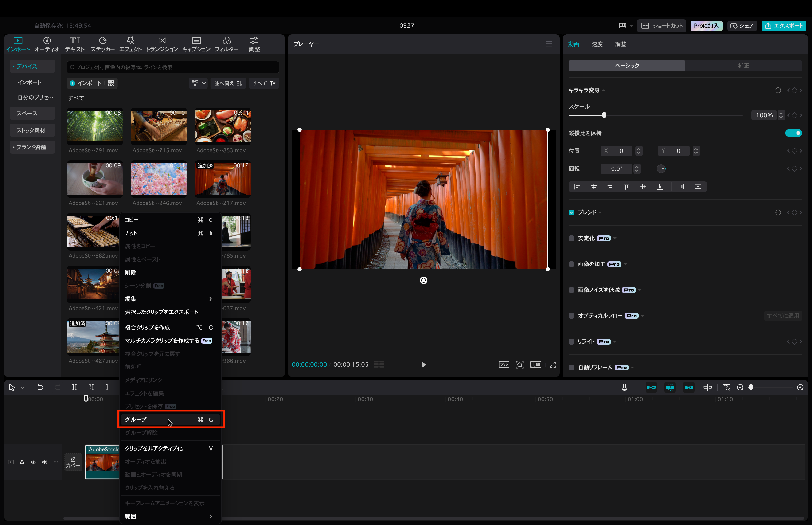Click the 比率 aspect ratio icon
812x525 pixels.
[536, 365]
